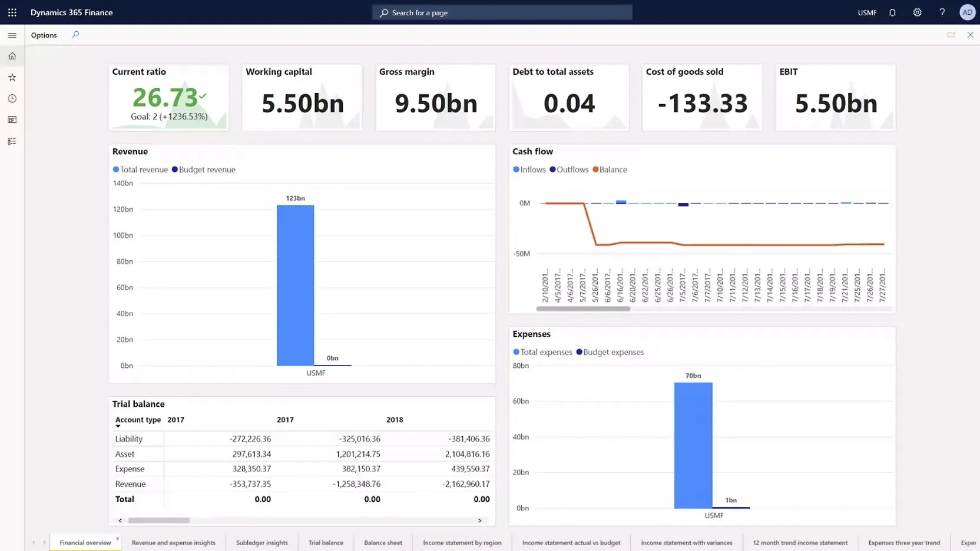This screenshot has width=980, height=551.
Task: Click the Cash flow horizontal scrollbar
Action: (583, 308)
